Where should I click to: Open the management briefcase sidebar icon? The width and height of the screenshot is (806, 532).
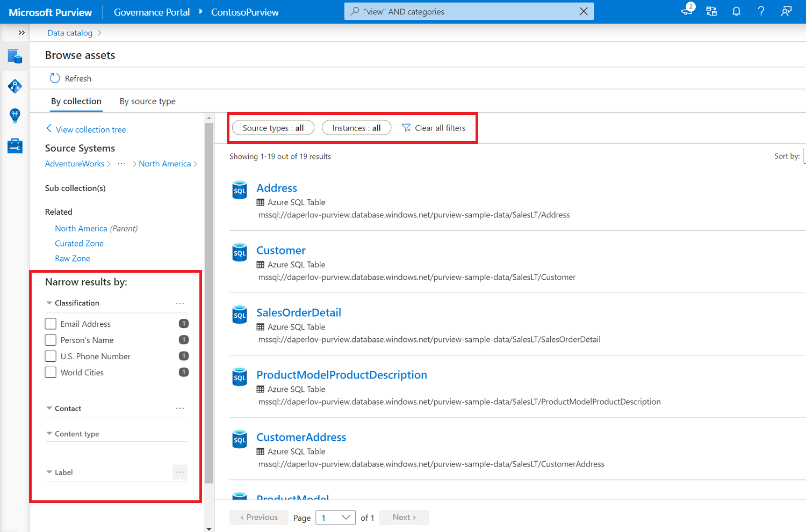pos(15,145)
